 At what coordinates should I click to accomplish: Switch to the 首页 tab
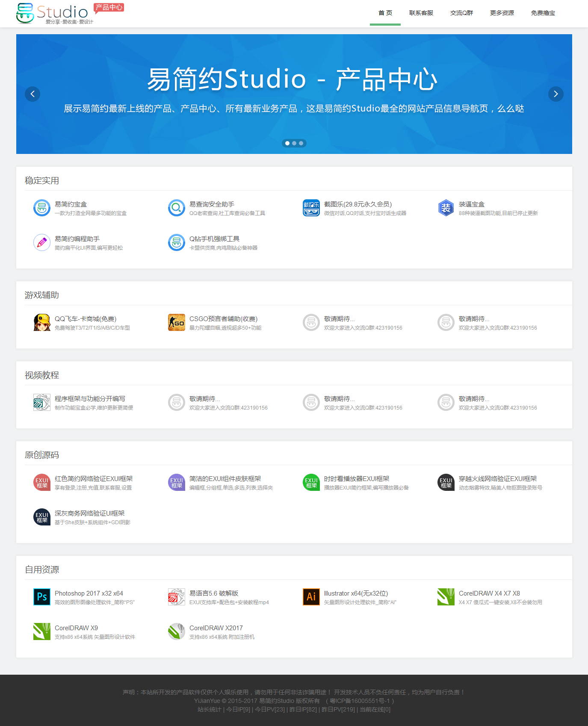(385, 13)
